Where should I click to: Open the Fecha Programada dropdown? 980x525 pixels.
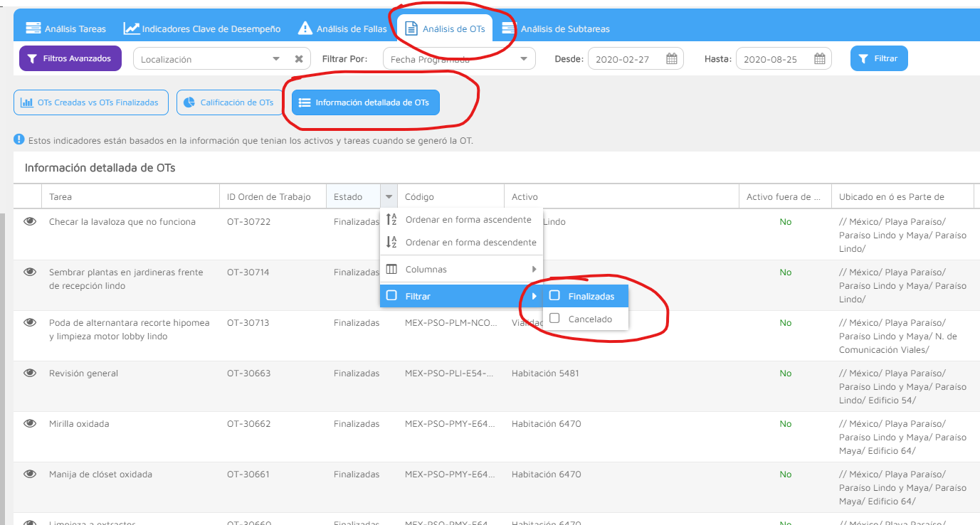524,59
